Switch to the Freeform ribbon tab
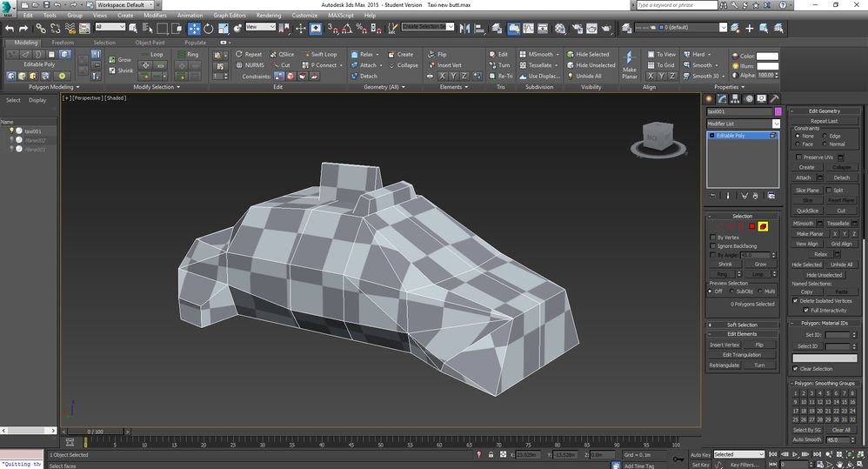This screenshot has height=469, width=868. (x=63, y=42)
